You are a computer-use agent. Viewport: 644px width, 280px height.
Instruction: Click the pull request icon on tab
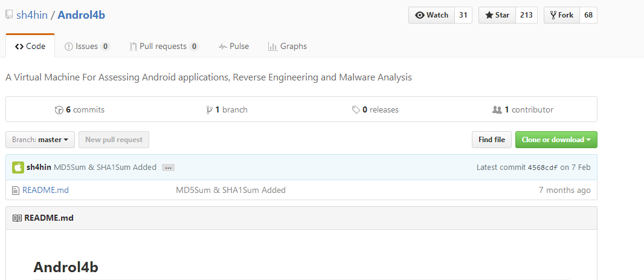(133, 47)
